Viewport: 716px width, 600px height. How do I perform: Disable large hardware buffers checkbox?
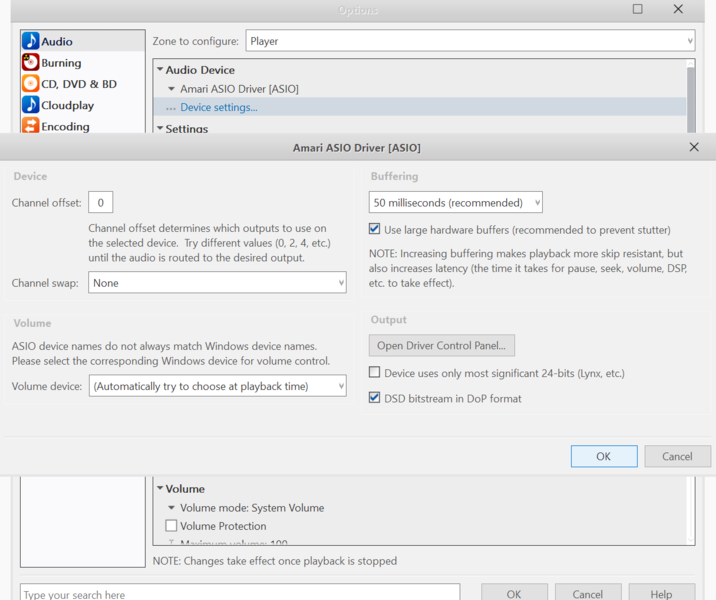point(375,229)
